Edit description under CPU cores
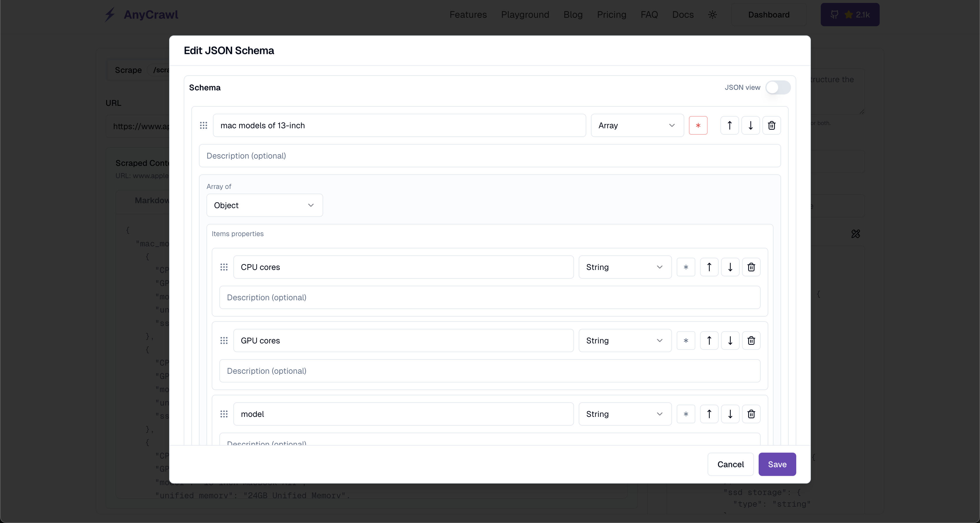Viewport: 980px width, 523px height. coord(490,297)
